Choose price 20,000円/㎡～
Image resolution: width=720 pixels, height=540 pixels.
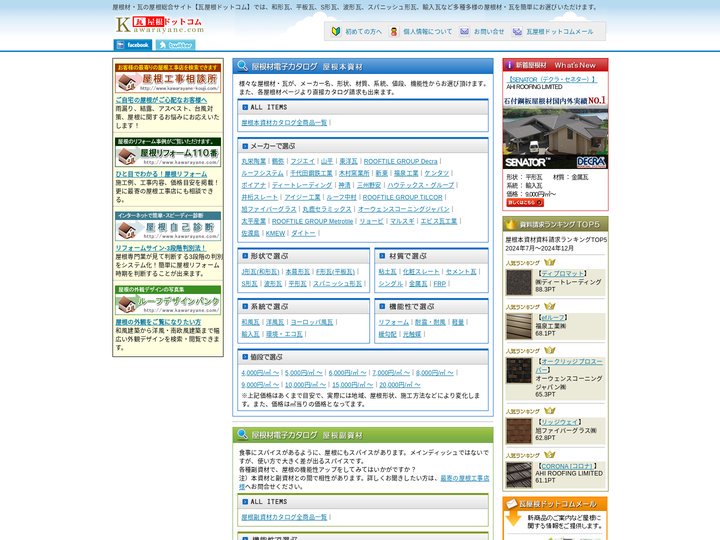399,385
